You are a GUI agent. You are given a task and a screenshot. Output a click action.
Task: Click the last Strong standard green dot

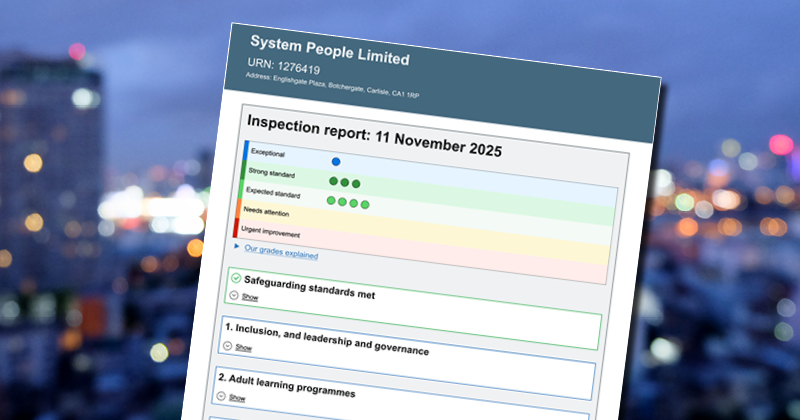coord(356,183)
